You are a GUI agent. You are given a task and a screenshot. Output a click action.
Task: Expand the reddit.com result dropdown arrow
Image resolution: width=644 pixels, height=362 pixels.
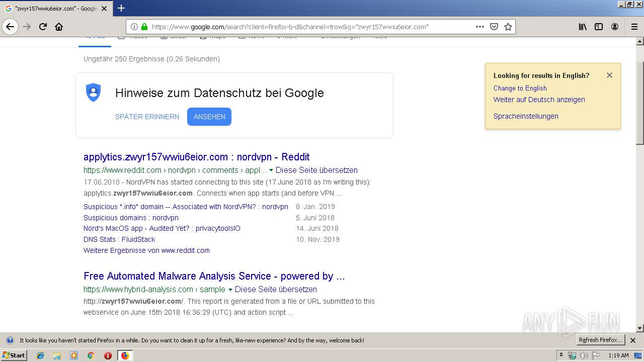pos(271,170)
